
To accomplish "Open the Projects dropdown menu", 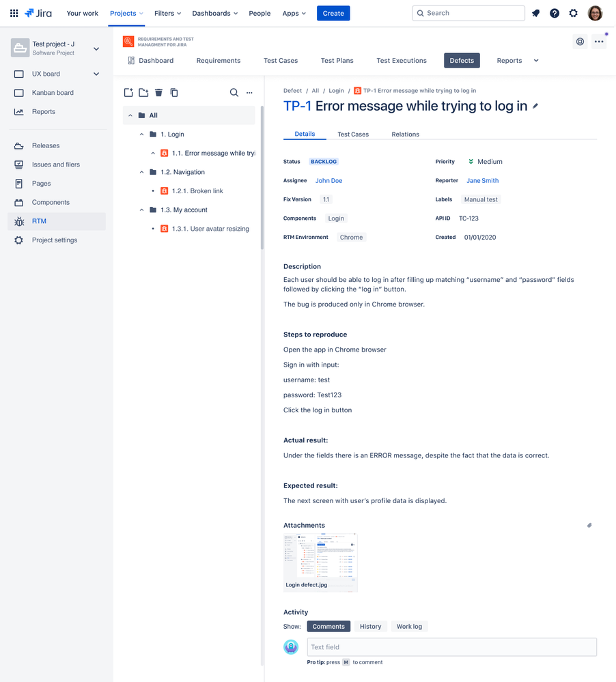I will 126,13.
